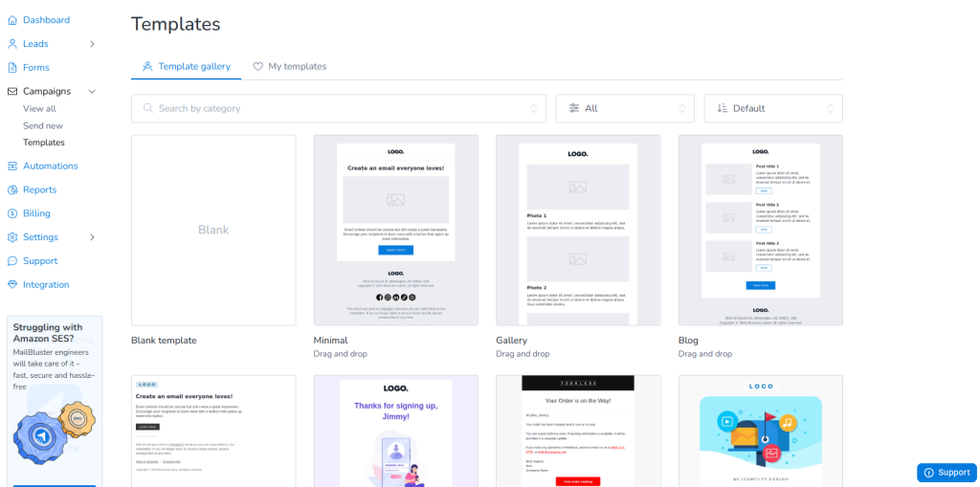Click the Automations icon in sidebar

(x=11, y=166)
